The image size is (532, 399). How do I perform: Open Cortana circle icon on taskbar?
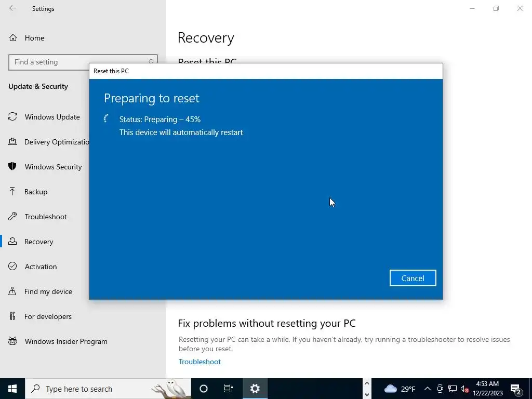pos(204,389)
